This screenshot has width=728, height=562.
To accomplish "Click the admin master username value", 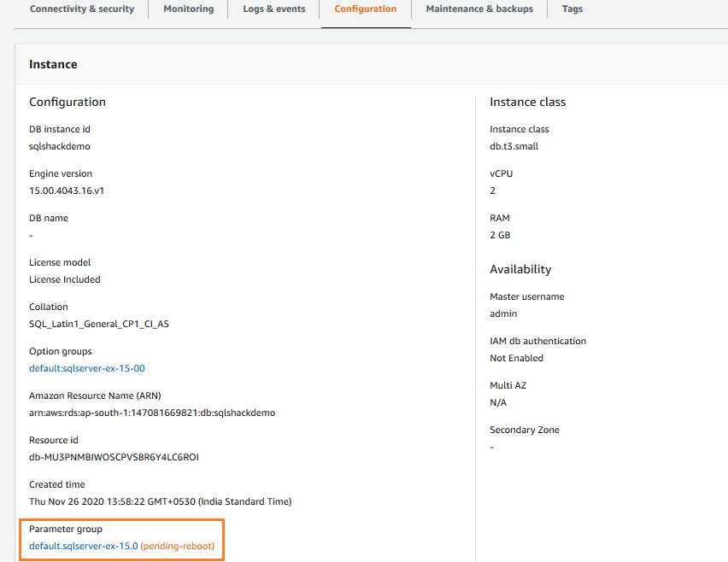I will (x=504, y=313).
